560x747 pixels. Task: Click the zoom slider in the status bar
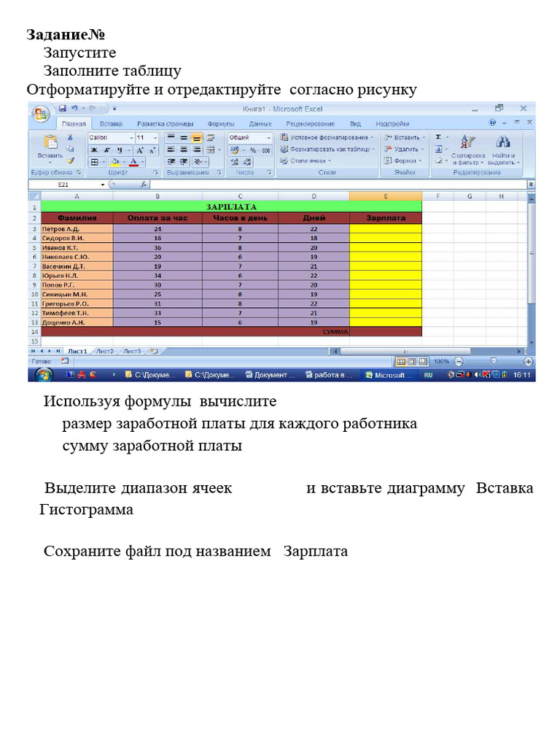(x=494, y=362)
